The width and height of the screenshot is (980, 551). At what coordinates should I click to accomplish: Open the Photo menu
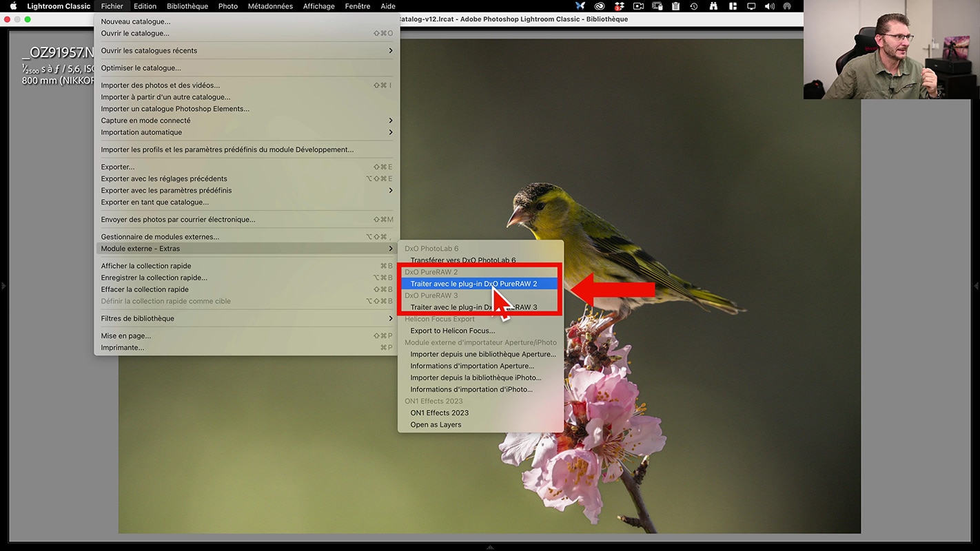[x=227, y=6]
